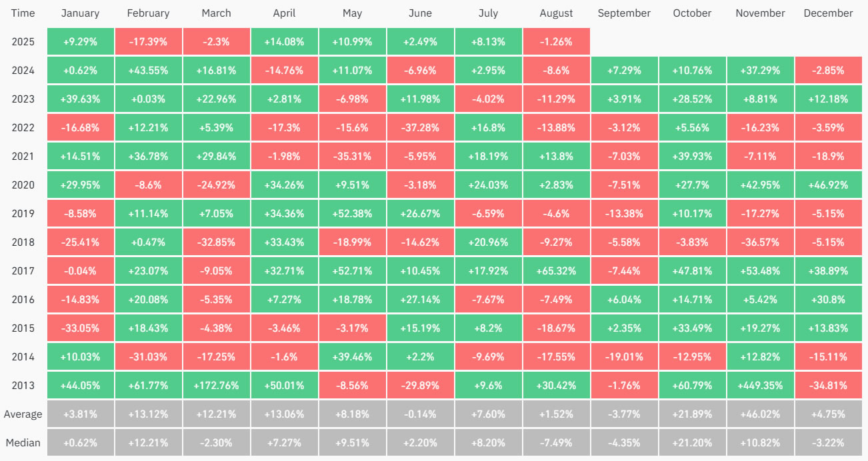Select the +46.92% December 2020 cell
868x461 pixels.
pyautogui.click(x=828, y=185)
